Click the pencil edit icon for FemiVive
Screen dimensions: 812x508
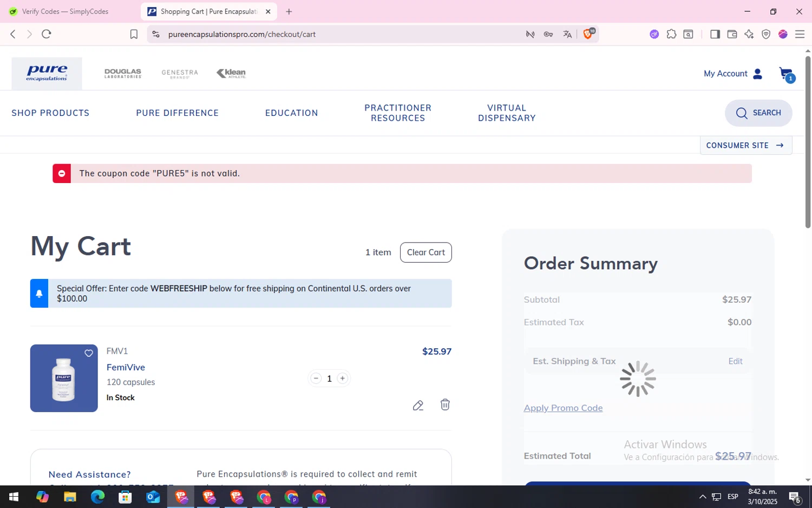[418, 405]
